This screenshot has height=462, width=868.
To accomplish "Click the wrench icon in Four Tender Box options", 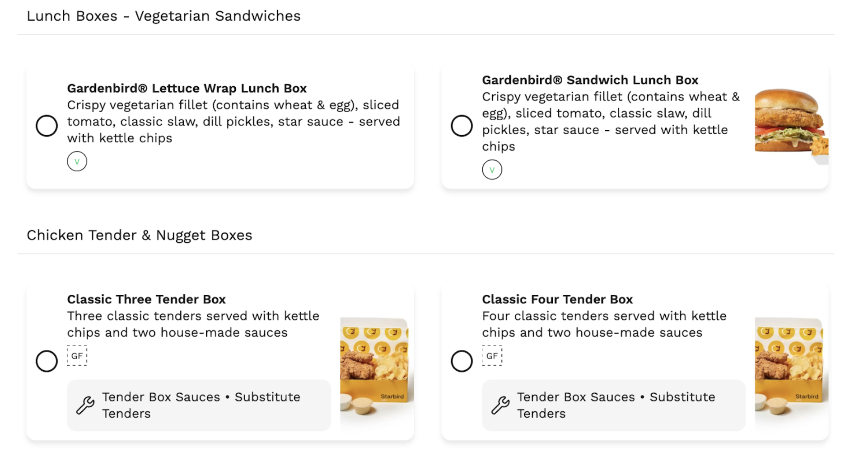I will click(500, 405).
